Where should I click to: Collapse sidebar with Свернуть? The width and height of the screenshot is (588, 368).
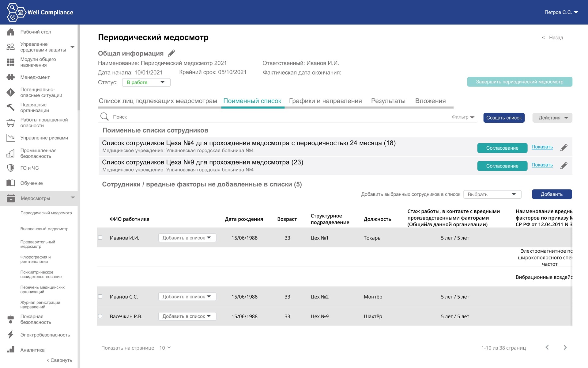click(x=59, y=360)
